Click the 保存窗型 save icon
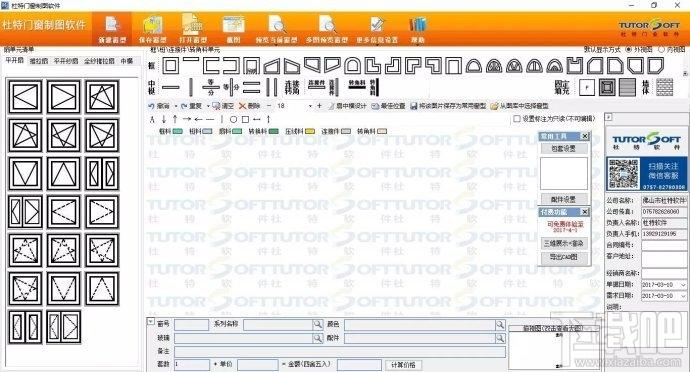Image resolution: width=690 pixels, height=372 pixels. pos(152,26)
